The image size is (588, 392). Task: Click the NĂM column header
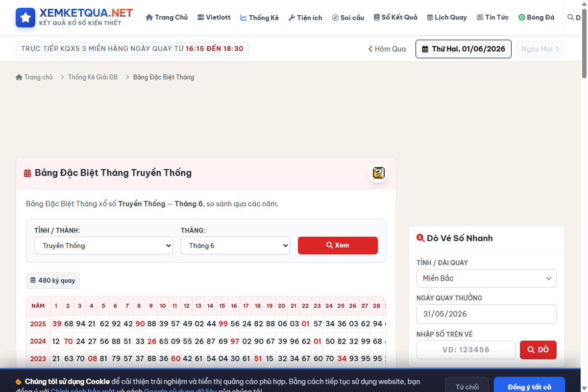tap(38, 306)
